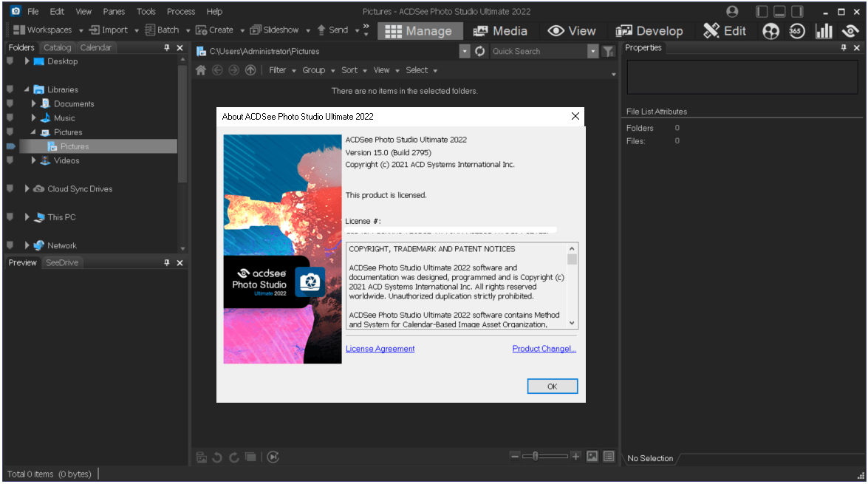Click the eye-with-aperture mode icon
Viewport: 868px width, 484px height.
850,31
